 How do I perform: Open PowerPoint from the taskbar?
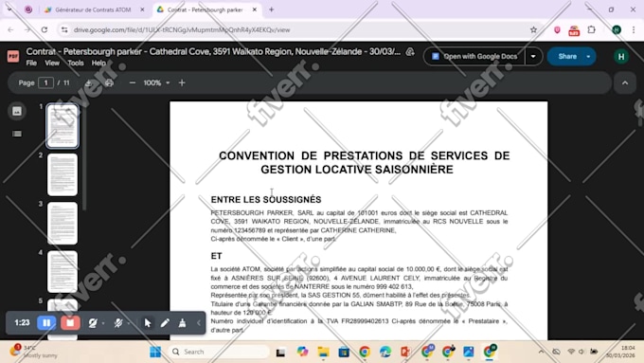tap(405, 352)
